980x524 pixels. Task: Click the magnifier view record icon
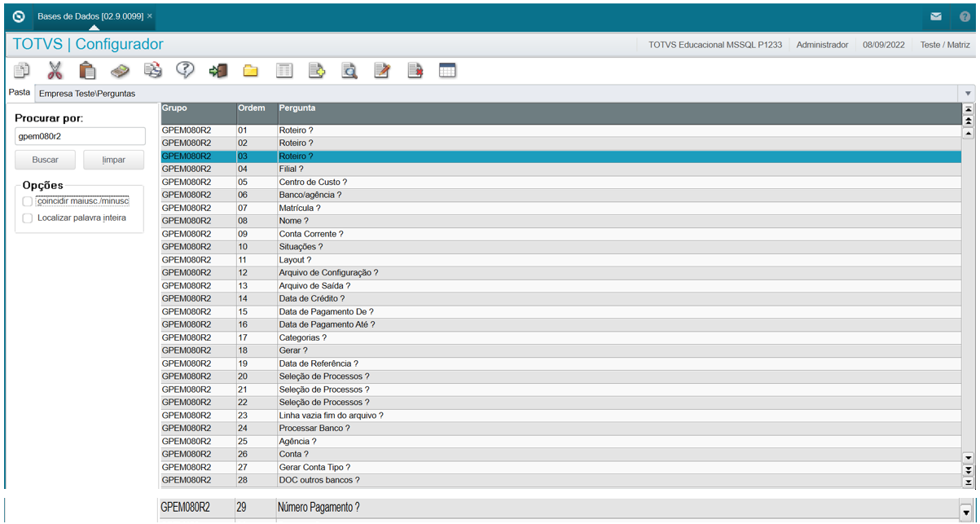tap(349, 71)
